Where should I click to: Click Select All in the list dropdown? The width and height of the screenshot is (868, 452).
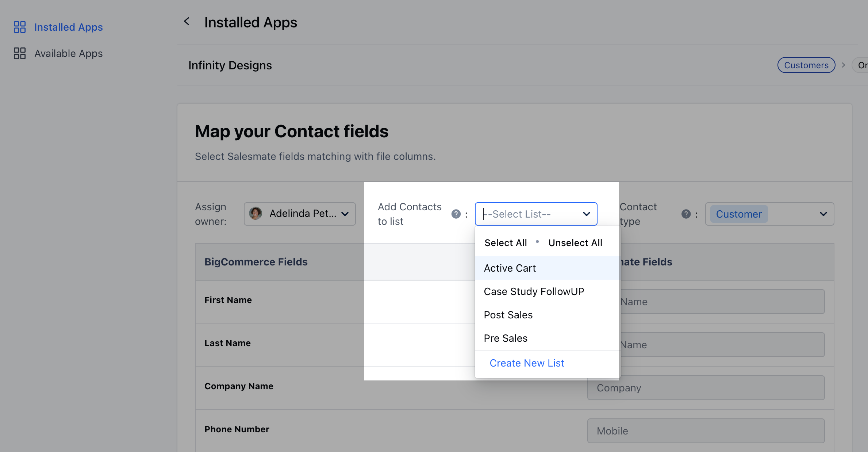(x=506, y=243)
